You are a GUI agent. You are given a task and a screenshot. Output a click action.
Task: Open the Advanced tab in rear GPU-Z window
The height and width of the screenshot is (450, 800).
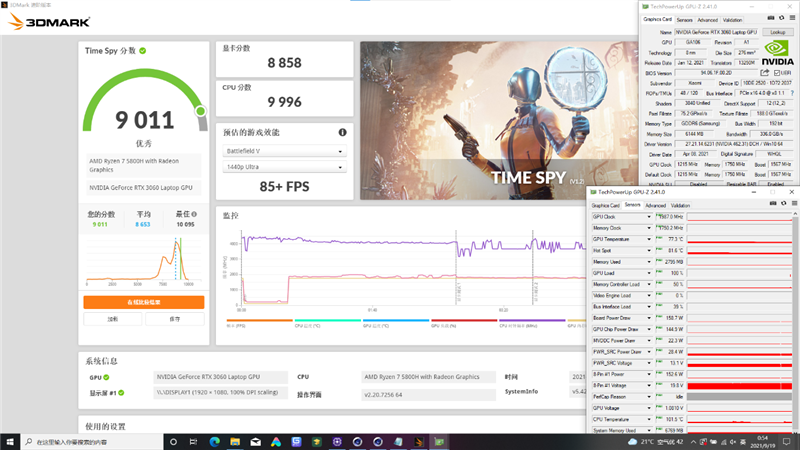[708, 20]
